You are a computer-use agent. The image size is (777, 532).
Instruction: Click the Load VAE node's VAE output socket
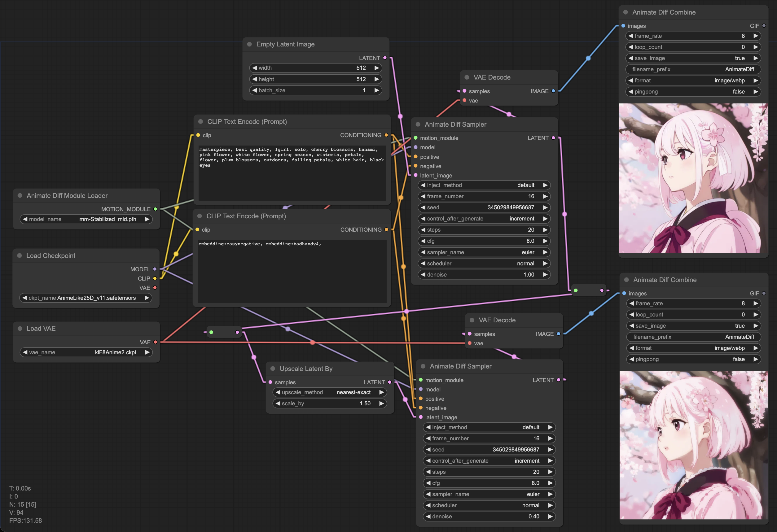pyautogui.click(x=155, y=342)
